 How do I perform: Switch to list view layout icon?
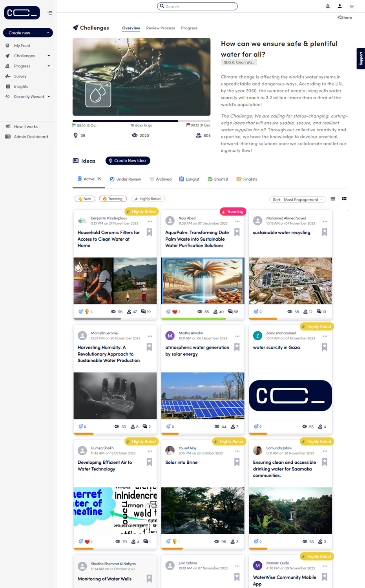click(333, 199)
